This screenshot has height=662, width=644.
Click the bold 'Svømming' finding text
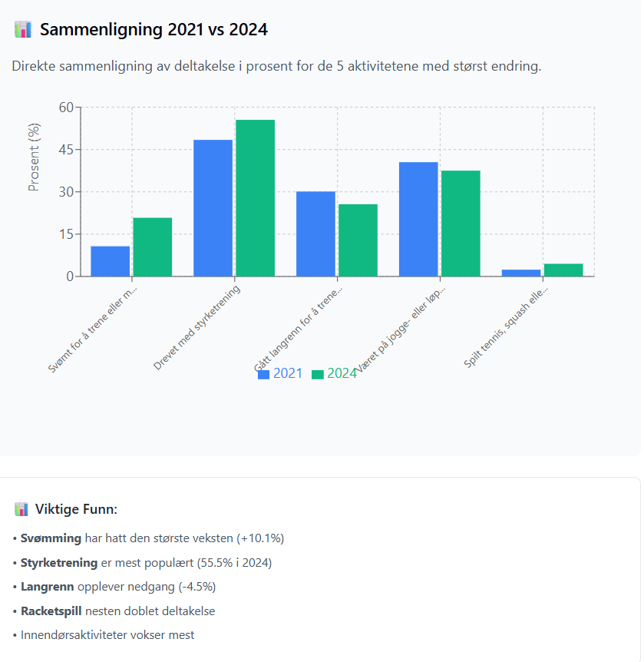pos(51,538)
